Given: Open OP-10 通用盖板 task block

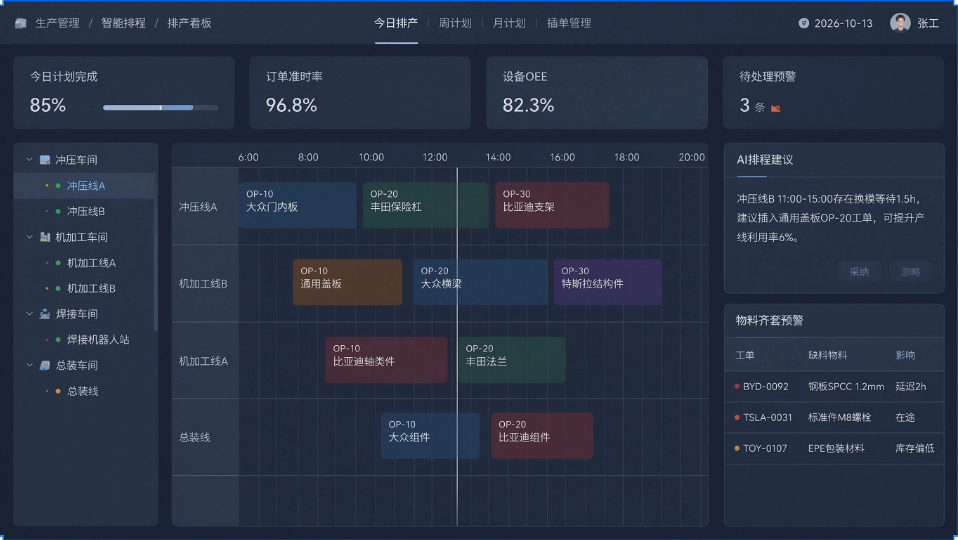Looking at the screenshot, I should [x=348, y=282].
